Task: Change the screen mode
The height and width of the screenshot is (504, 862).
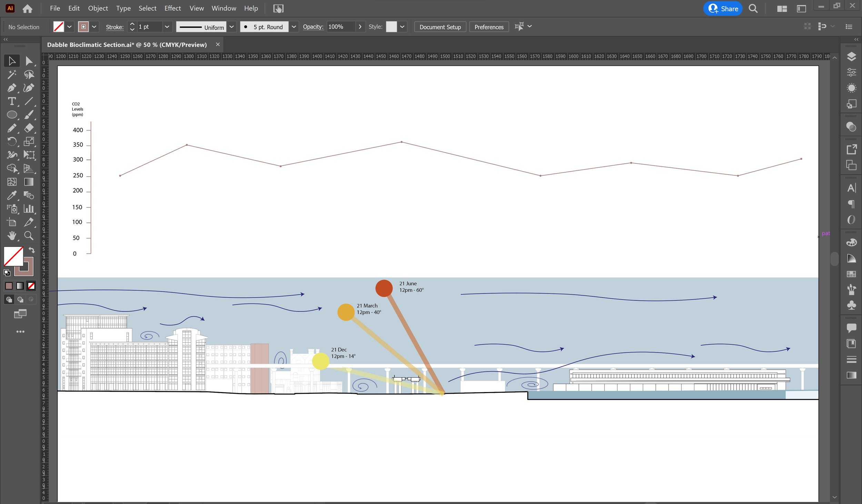Action: point(20,314)
